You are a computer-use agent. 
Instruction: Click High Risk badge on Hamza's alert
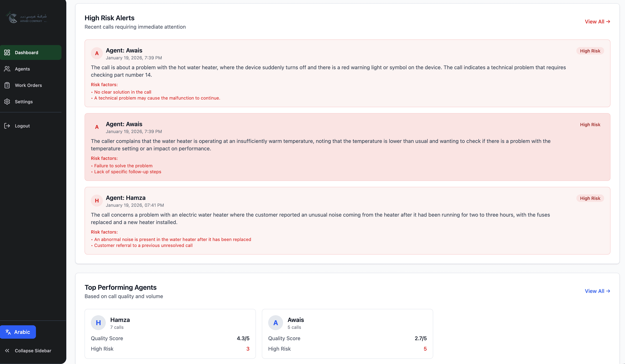point(590,198)
